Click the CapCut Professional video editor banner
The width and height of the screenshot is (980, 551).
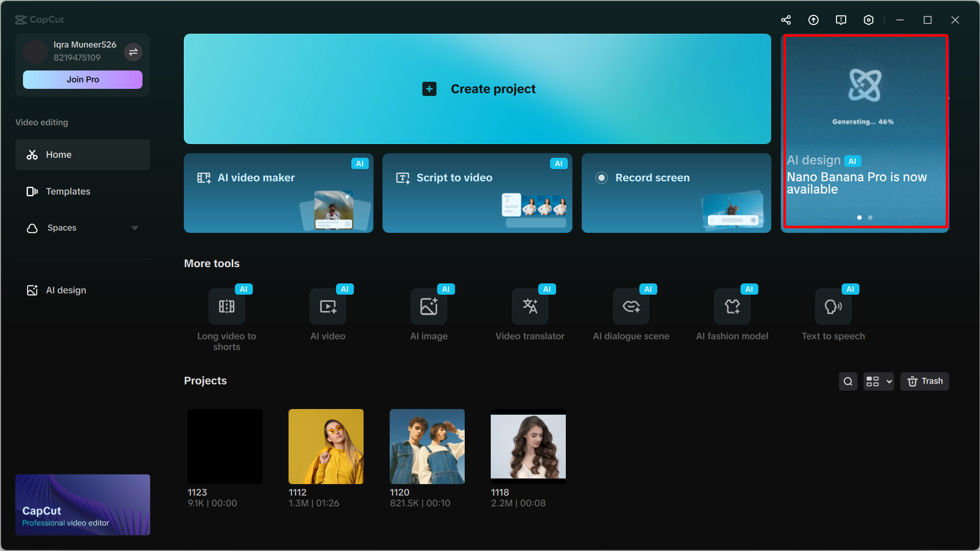point(83,505)
